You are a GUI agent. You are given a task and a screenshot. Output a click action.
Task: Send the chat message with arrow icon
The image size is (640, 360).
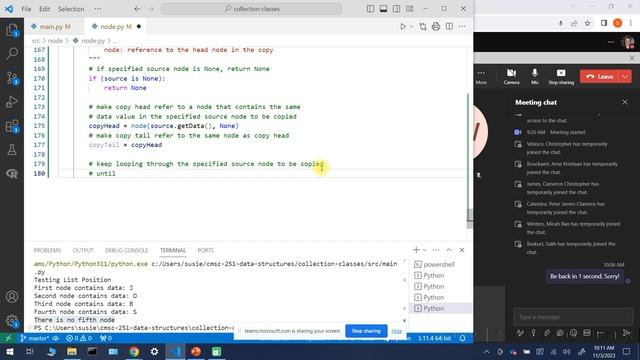pos(626,333)
